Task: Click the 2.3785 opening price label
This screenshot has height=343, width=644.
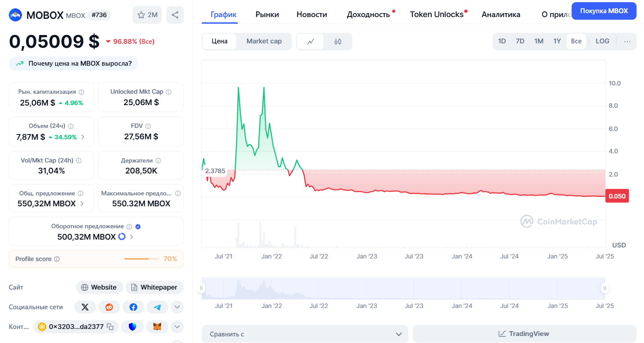Action: [215, 171]
